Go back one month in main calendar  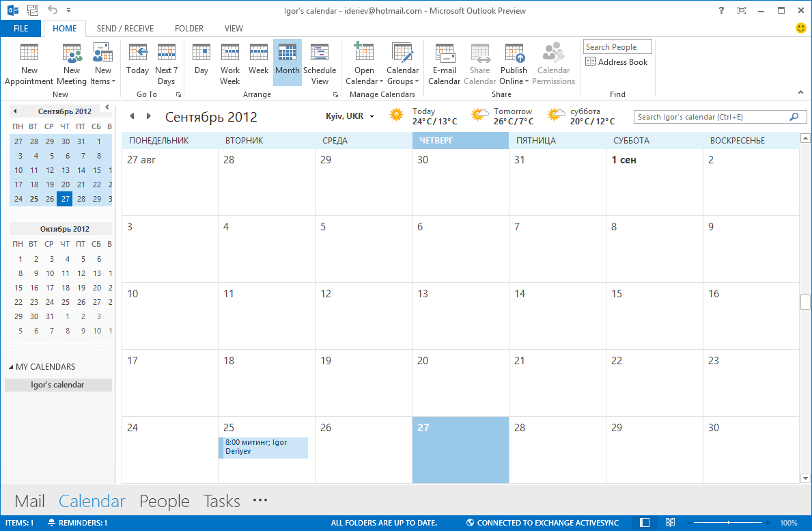point(132,116)
